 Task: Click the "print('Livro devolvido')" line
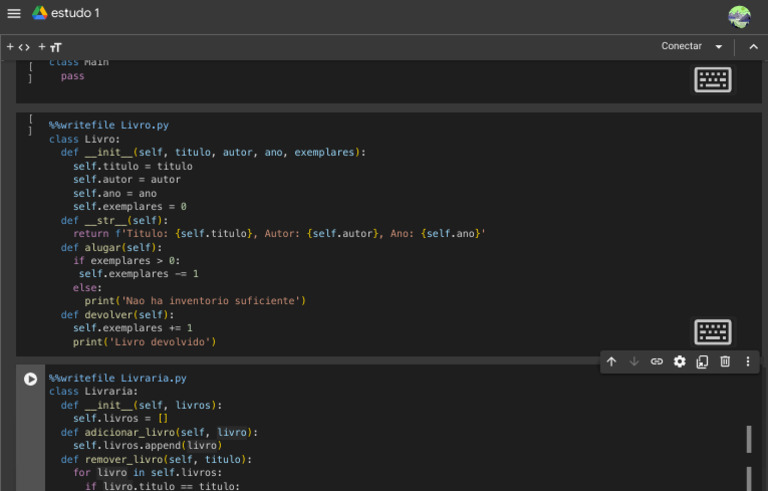point(144,342)
